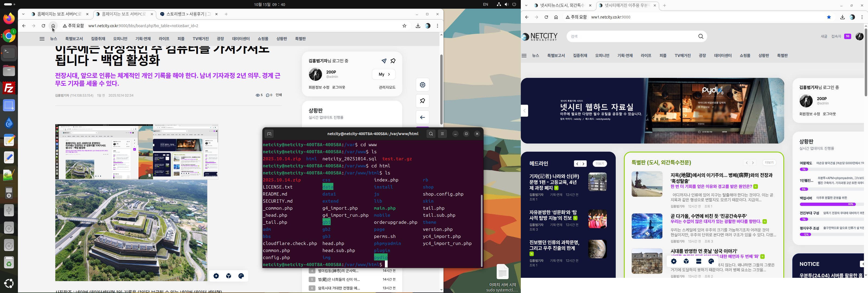The height and width of the screenshot is (293, 868).
Task: Open the terminal hamburger menu
Action: click(x=442, y=134)
